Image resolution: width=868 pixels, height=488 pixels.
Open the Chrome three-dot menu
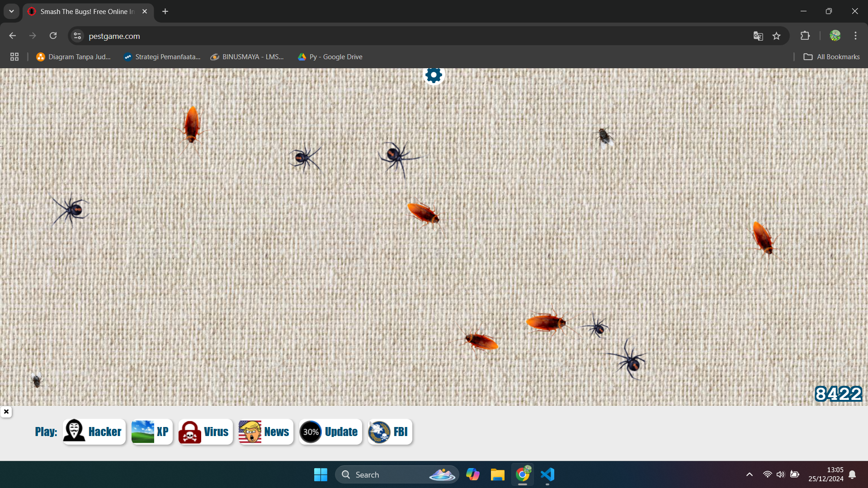(x=855, y=36)
